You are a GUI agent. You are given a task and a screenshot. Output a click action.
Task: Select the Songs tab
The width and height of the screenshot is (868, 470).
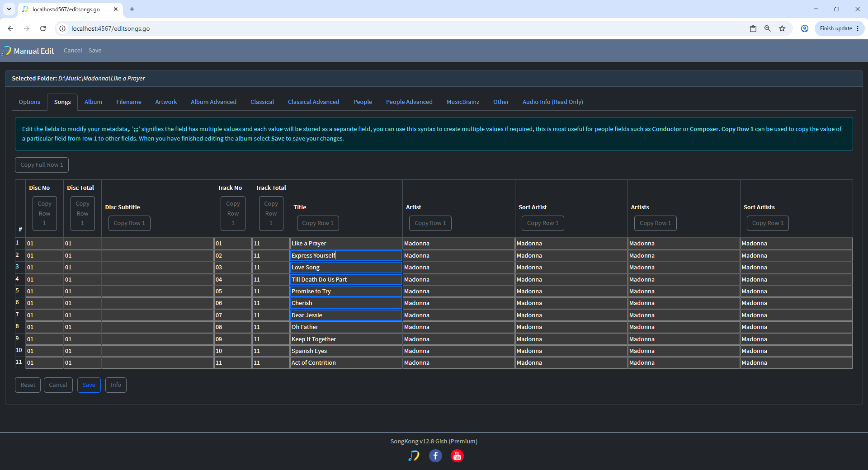[x=62, y=102]
